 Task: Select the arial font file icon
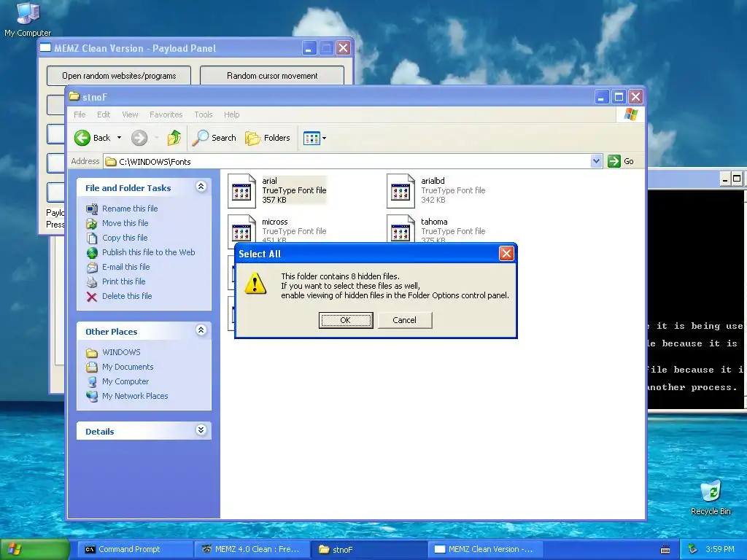click(x=242, y=191)
